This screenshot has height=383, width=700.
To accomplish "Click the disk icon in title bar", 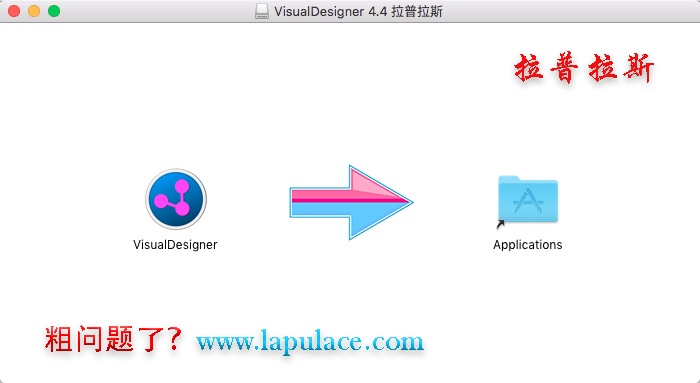I will tap(262, 11).
